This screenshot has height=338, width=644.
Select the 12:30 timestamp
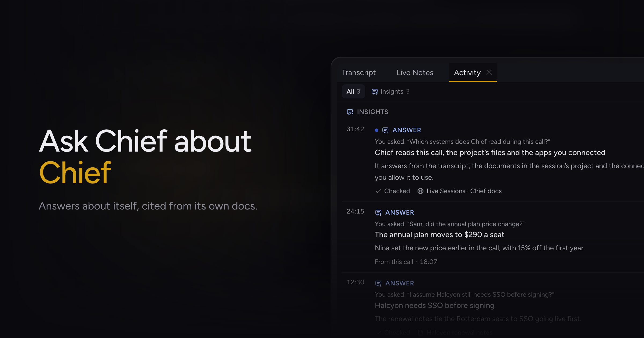tap(355, 282)
